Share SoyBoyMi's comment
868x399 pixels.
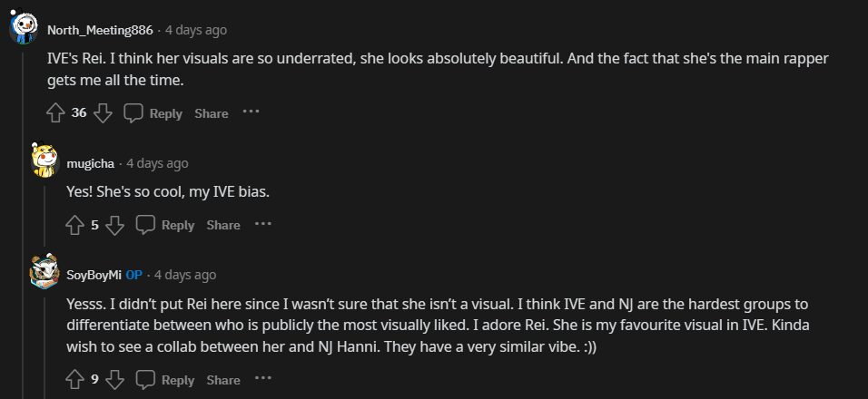pos(223,380)
